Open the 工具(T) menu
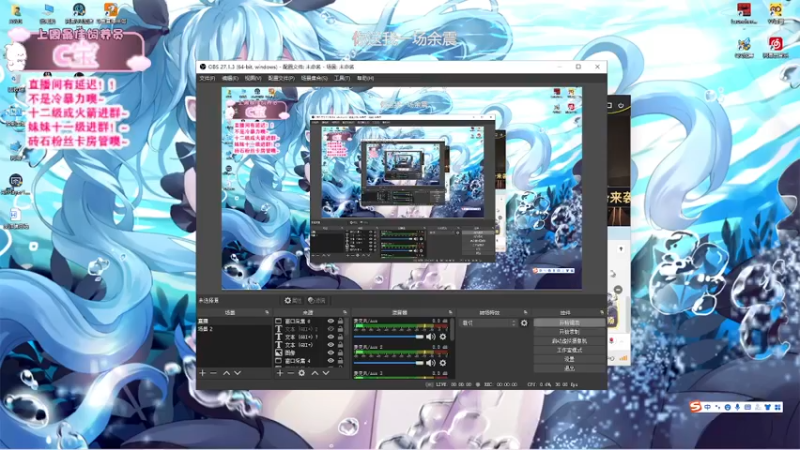Image resolution: width=800 pixels, height=450 pixels. [342, 79]
